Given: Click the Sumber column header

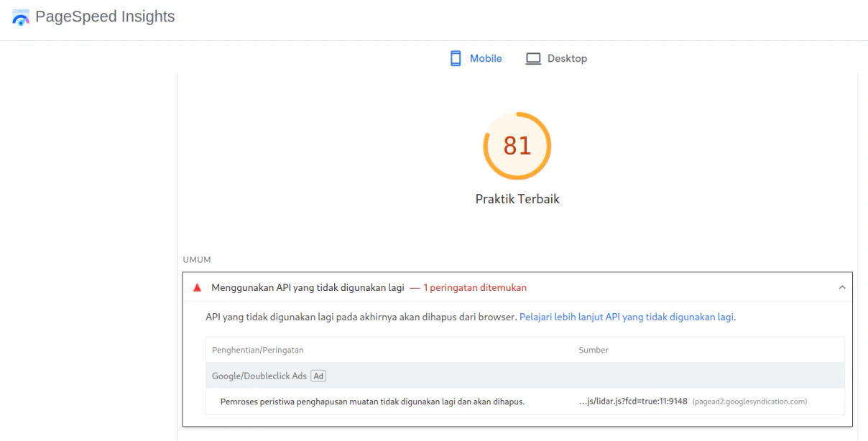Looking at the screenshot, I should (594, 350).
